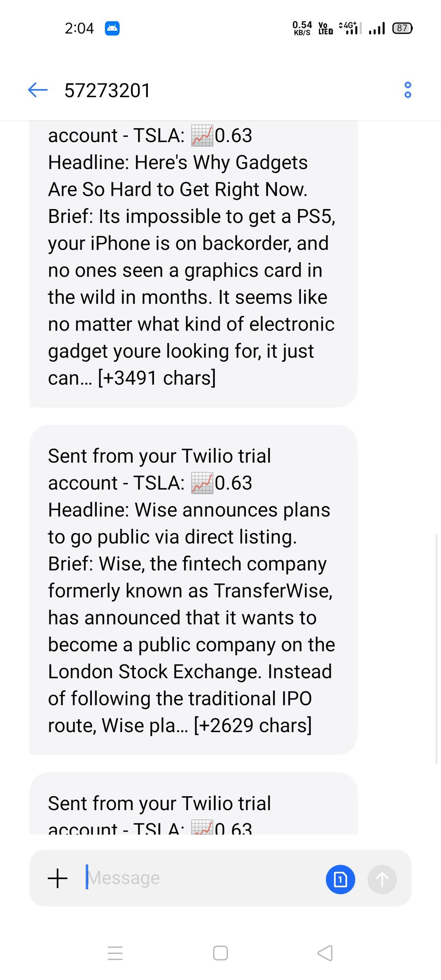Tap the partially visible bottom Twilio message
Image resolution: width=441 pixels, height=980 pixels.
[x=193, y=803]
